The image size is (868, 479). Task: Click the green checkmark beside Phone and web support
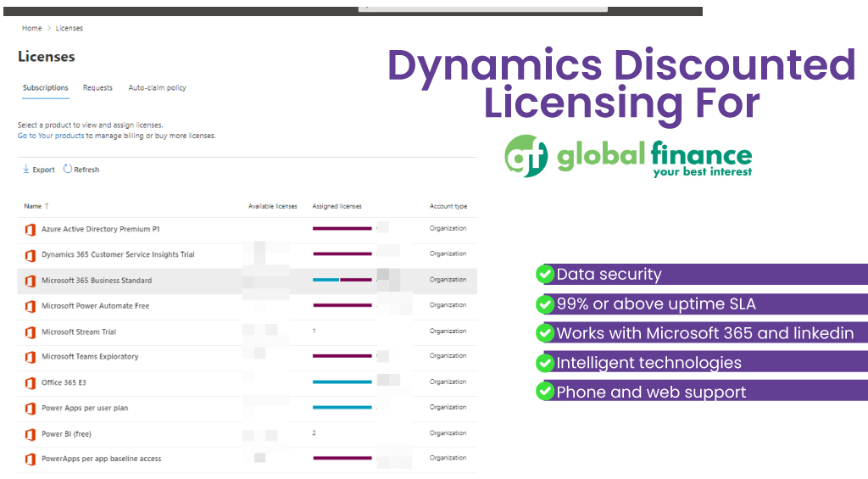pos(545,392)
